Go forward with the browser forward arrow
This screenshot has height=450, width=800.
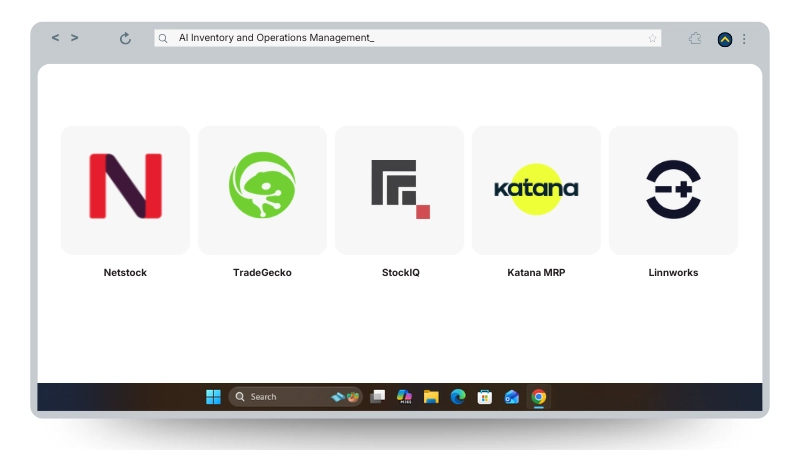tap(74, 38)
